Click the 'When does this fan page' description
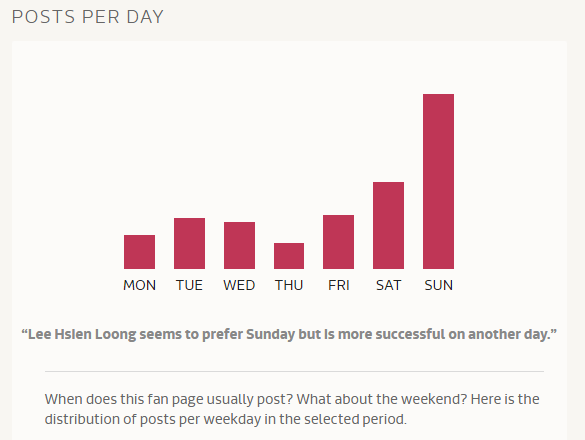The width and height of the screenshot is (585, 440). click(292, 409)
